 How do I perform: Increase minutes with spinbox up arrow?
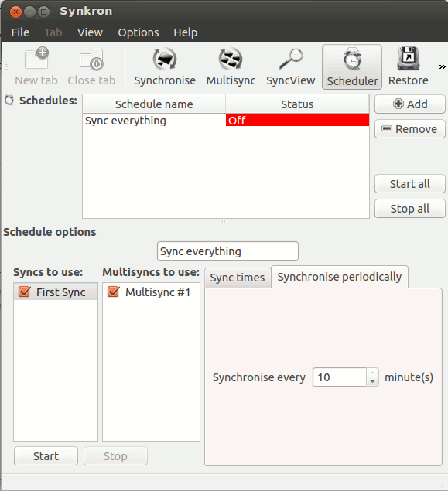(372, 373)
